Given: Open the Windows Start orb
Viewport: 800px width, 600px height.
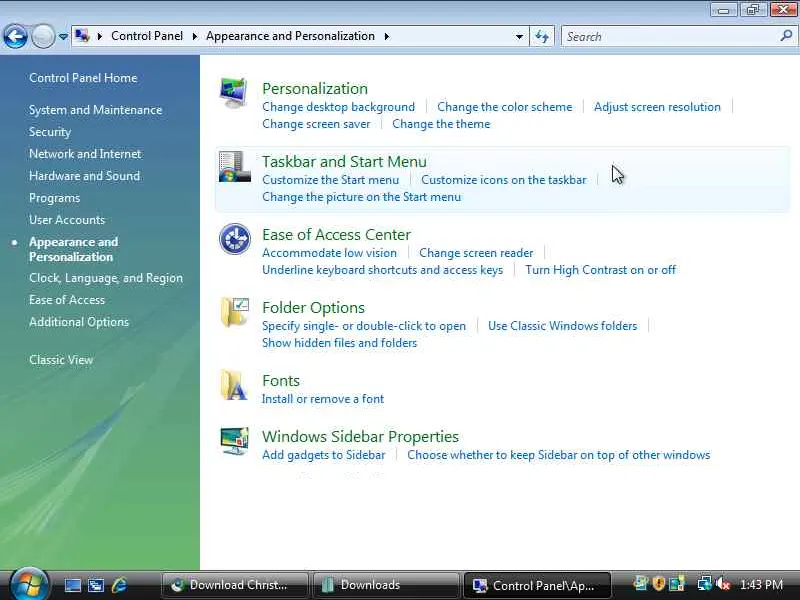Looking at the screenshot, I should click(x=28, y=584).
